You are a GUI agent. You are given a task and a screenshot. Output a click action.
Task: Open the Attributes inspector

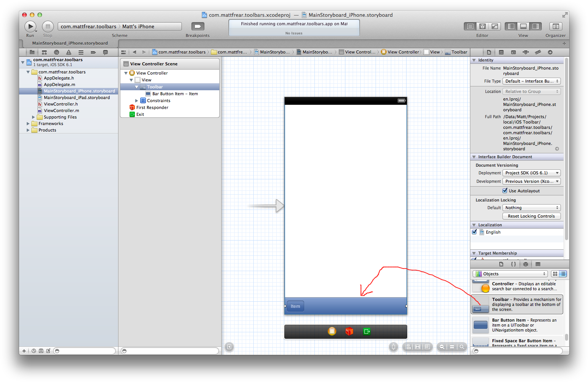[x=526, y=52]
